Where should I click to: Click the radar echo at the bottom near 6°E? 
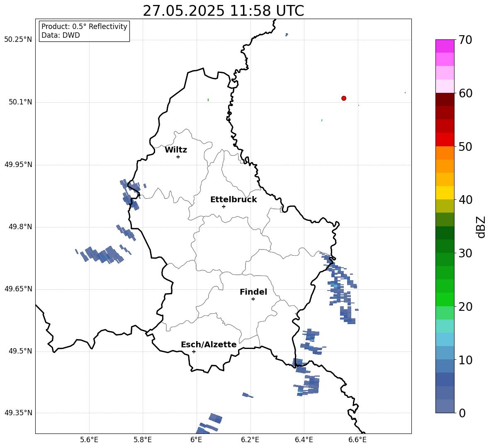209,424
